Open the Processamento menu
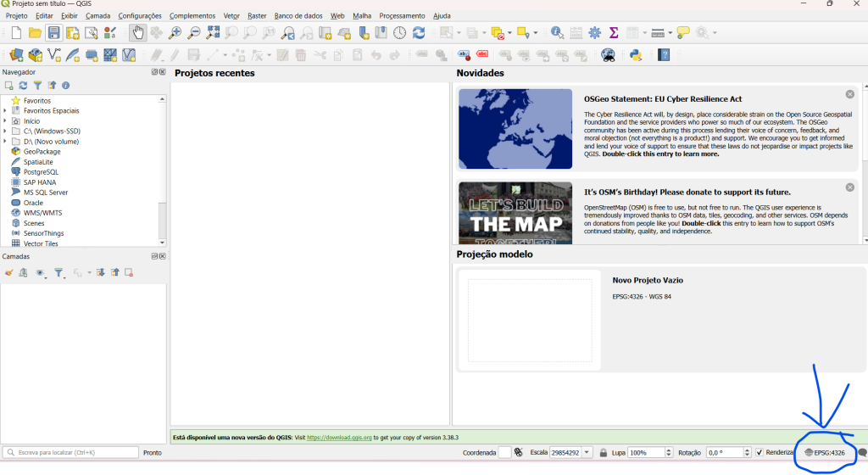Screen dimensions: 868x475 [402, 15]
